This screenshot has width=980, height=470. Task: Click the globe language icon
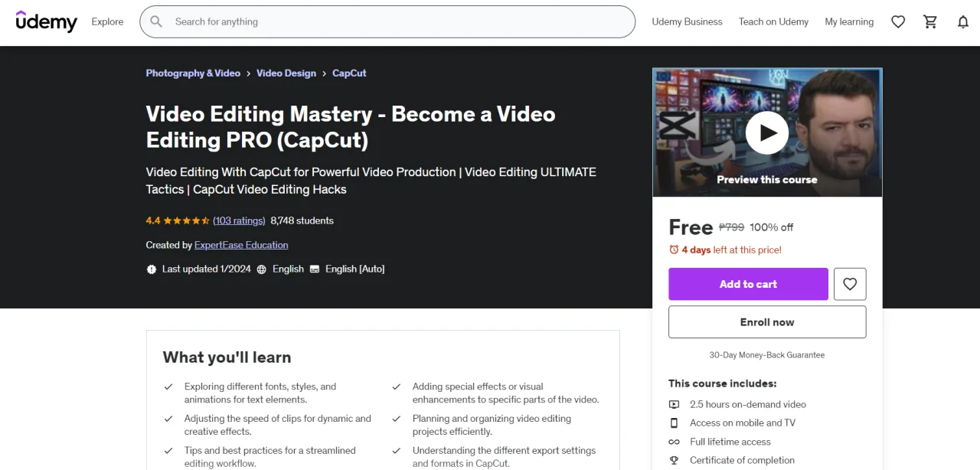click(x=262, y=269)
